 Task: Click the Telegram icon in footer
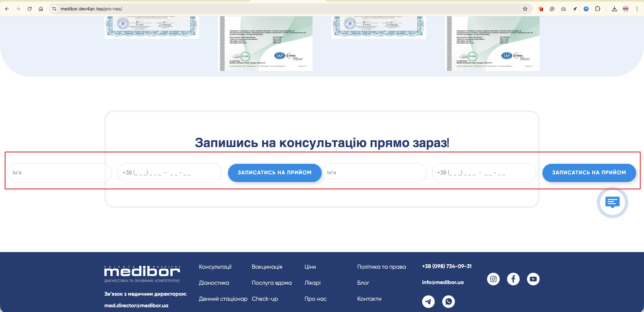coord(428,301)
